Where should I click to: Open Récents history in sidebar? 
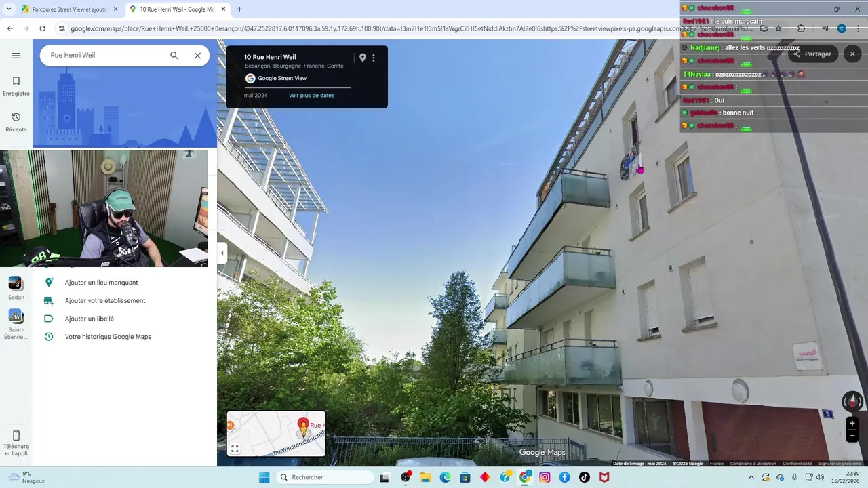tap(16, 122)
